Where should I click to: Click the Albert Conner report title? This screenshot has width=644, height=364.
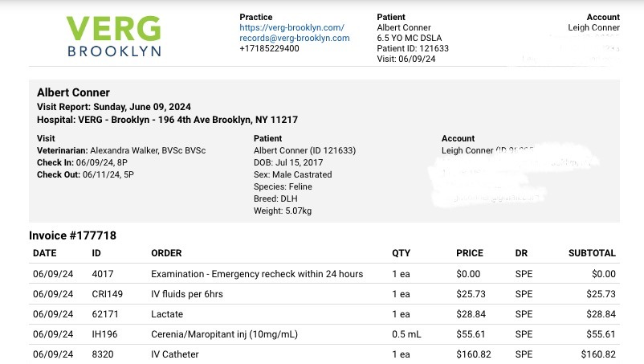coord(74,92)
